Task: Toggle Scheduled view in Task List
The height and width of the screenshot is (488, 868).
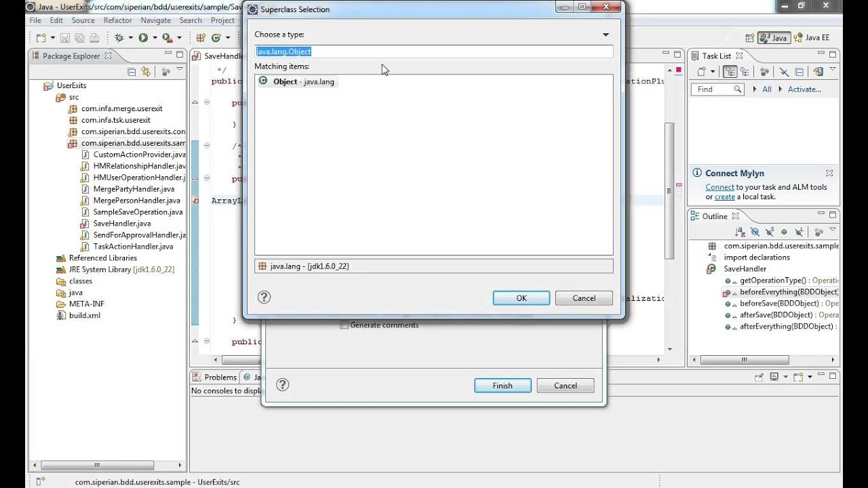Action: pyautogui.click(x=745, y=72)
